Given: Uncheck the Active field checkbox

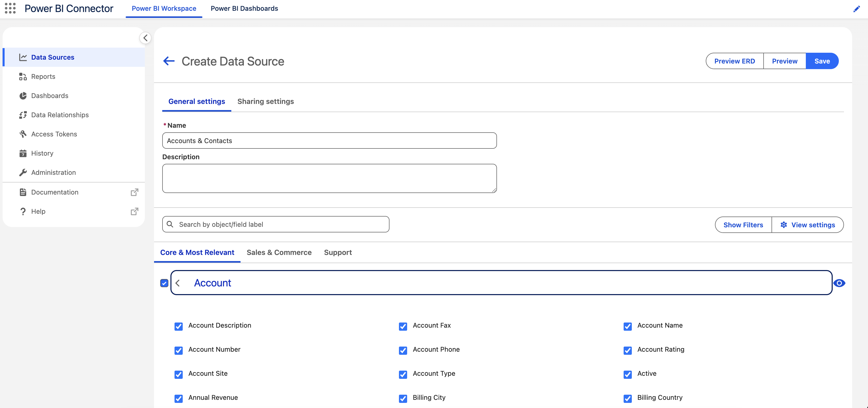Looking at the screenshot, I should 627,375.
